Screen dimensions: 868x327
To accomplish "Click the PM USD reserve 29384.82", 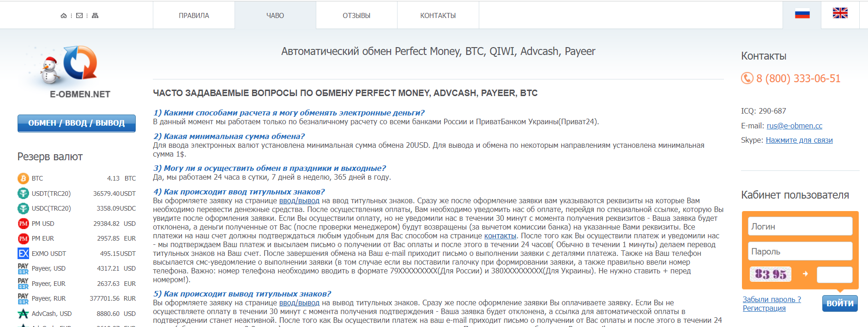I will pos(106,224).
